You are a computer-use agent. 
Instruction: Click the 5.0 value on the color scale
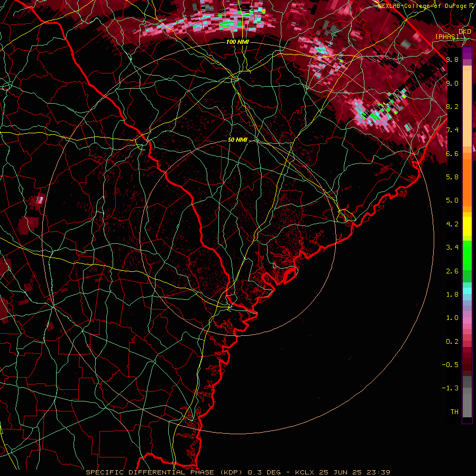452,200
